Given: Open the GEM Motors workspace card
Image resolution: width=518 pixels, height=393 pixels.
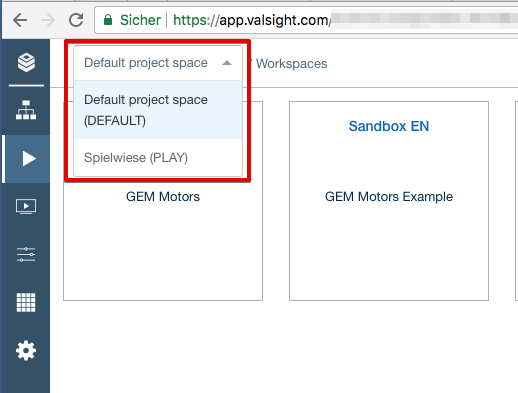Looking at the screenshot, I should click(x=163, y=201).
